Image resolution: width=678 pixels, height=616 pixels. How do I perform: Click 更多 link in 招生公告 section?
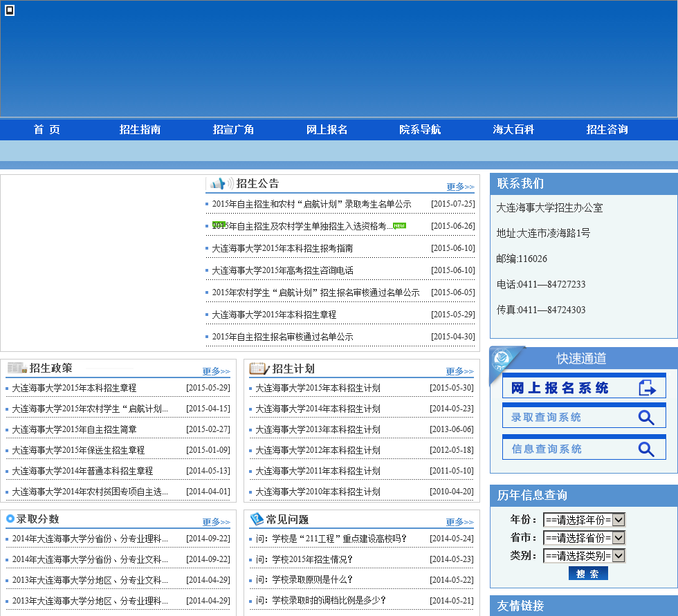[460, 187]
